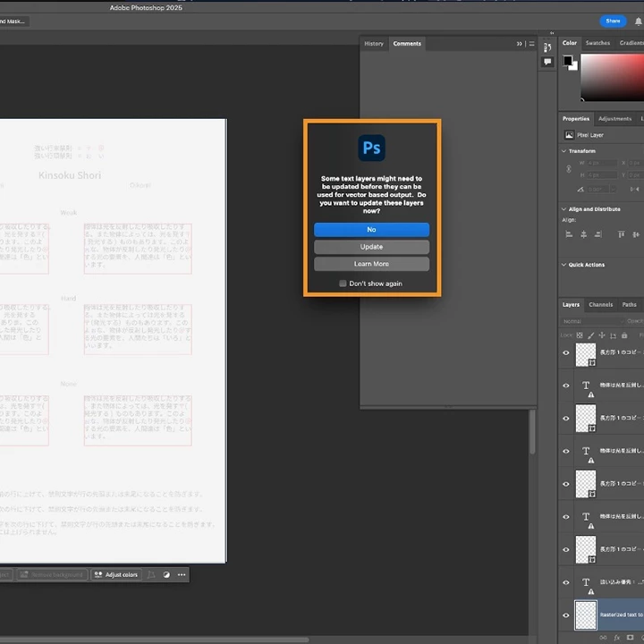
Task: Click the H height input field
Action: (x=602, y=175)
